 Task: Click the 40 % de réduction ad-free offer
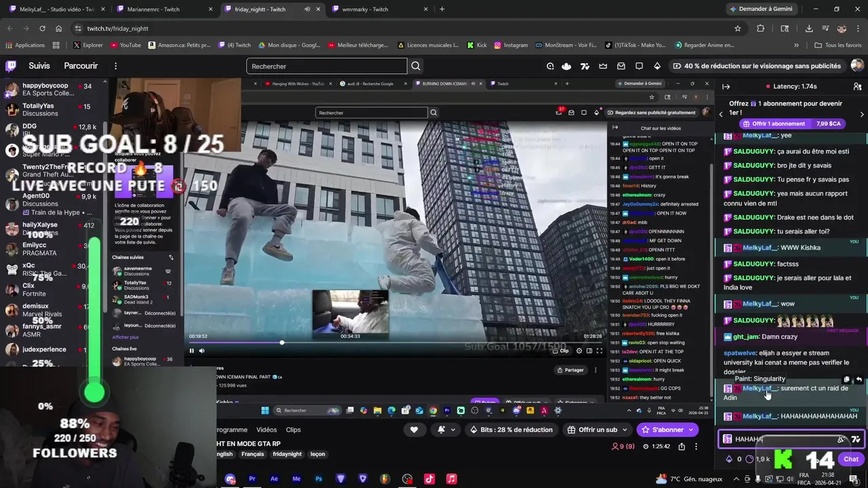coord(757,66)
